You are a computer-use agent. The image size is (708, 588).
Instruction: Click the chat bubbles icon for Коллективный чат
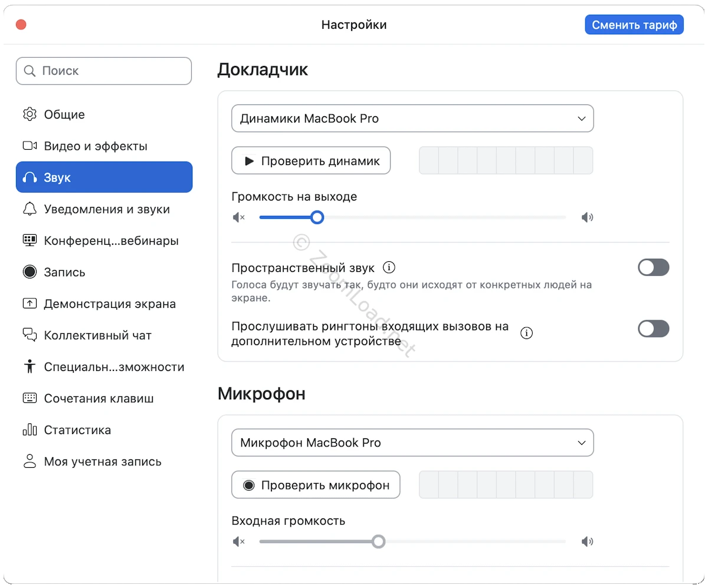click(29, 335)
